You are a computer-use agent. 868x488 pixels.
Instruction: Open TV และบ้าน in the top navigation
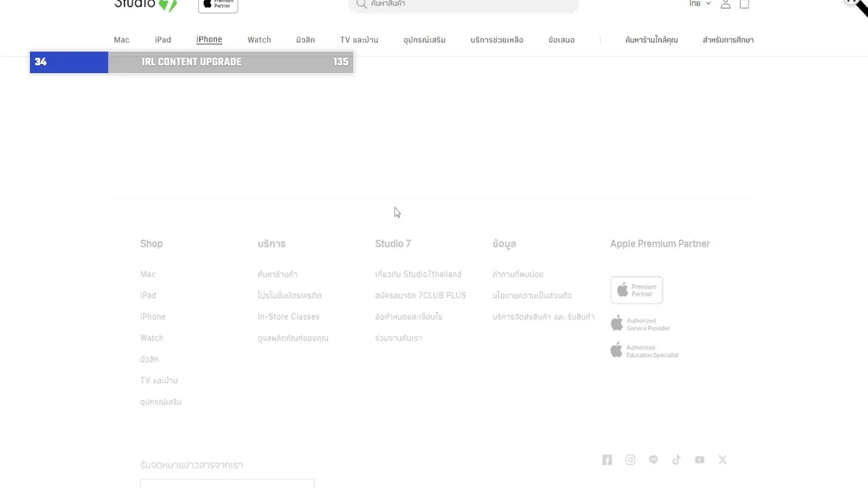[x=359, y=40]
